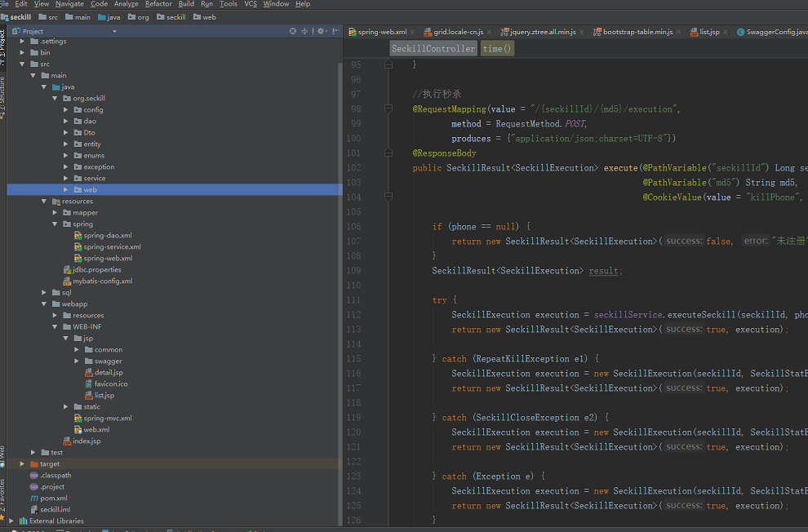
Task: Open the Refactor menu
Action: 158,4
